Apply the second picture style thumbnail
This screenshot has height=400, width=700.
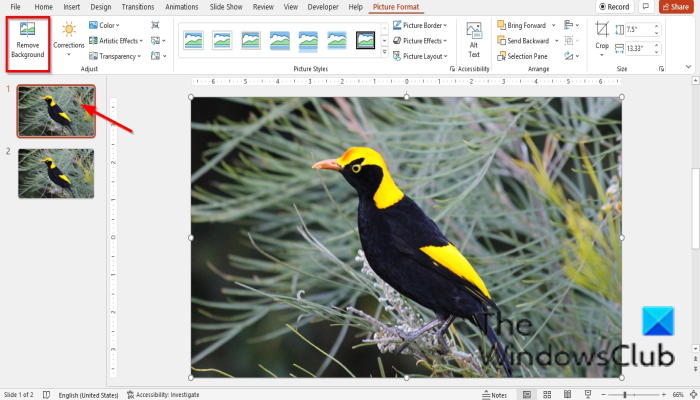222,41
